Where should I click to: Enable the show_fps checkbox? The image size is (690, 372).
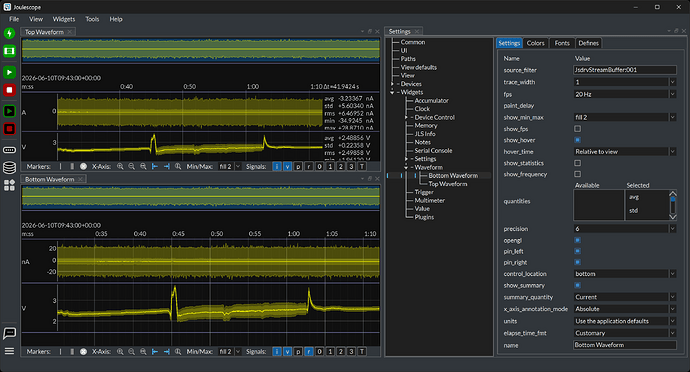click(x=577, y=129)
